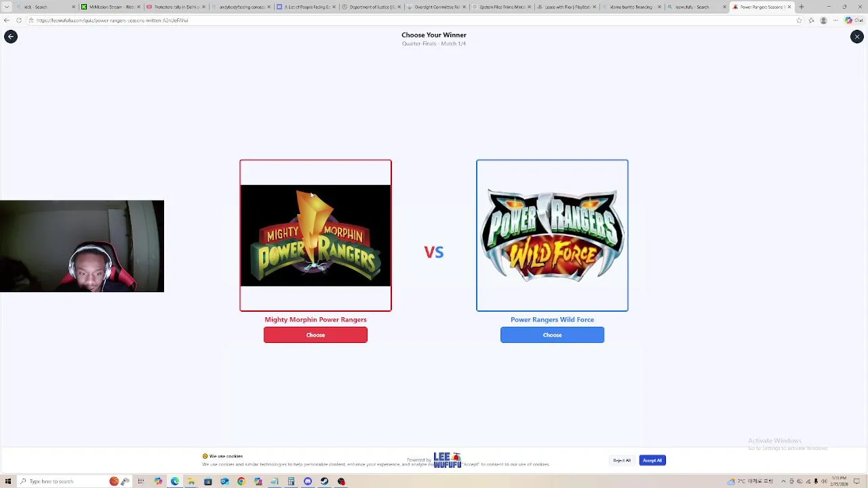Click the browser back arrow
Screen dimensions: 868x488
[x=7, y=20]
